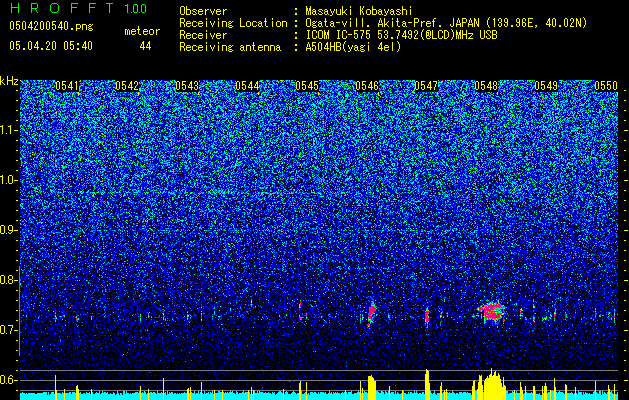
Task: Click the 'Receiving antenna' label
Action: point(230,47)
